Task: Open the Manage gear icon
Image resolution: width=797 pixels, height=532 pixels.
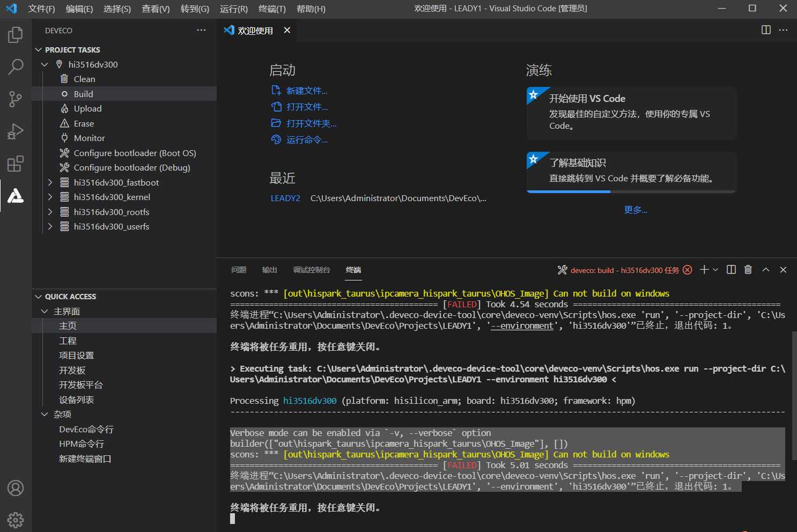Action: [16, 520]
